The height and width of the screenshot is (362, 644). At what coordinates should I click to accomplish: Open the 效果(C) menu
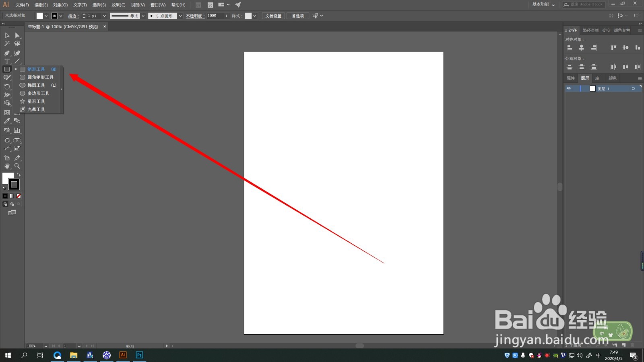coord(118,5)
